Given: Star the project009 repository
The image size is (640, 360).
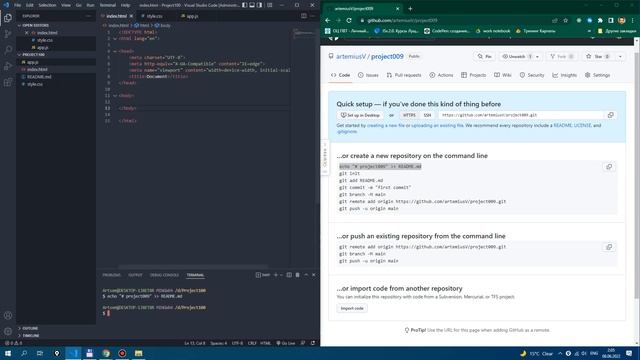Looking at the screenshot, I should point(598,56).
